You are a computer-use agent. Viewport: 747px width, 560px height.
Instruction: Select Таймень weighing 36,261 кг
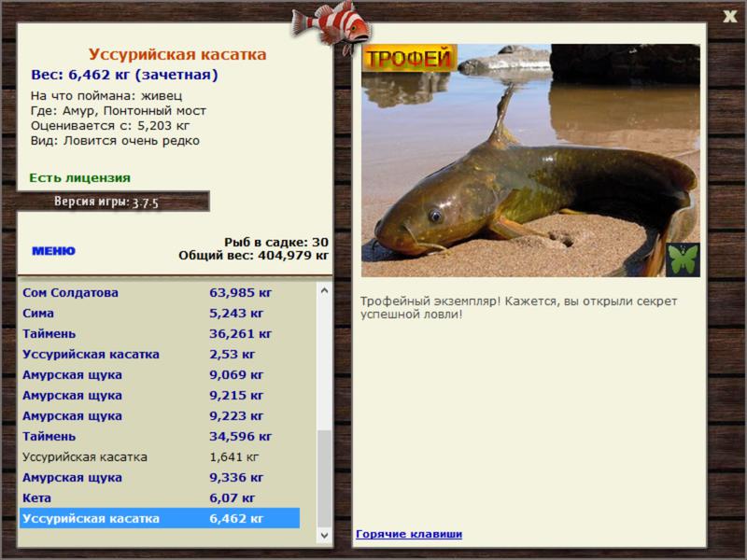tap(160, 334)
